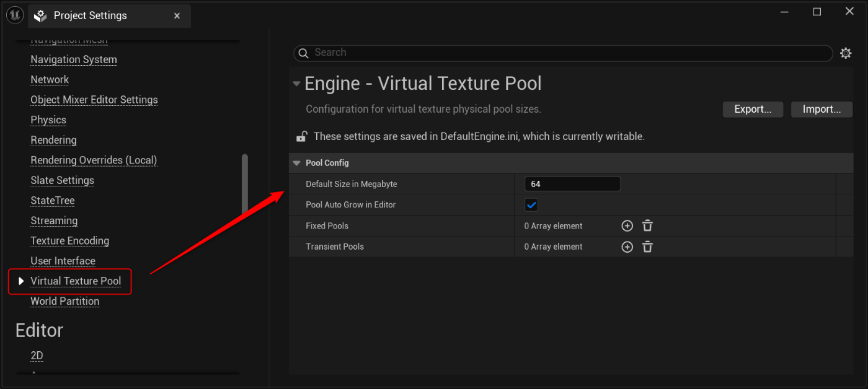The height and width of the screenshot is (389, 868).
Task: Add element to Fixed Pools array
Action: (627, 226)
